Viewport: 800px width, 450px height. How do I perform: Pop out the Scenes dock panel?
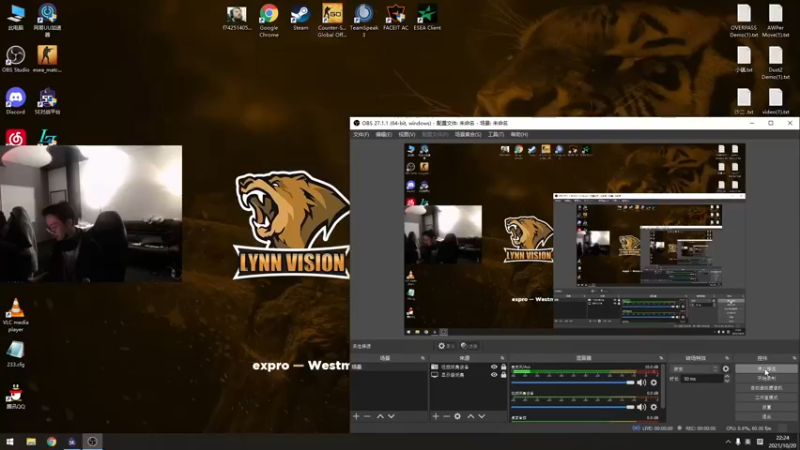422,358
